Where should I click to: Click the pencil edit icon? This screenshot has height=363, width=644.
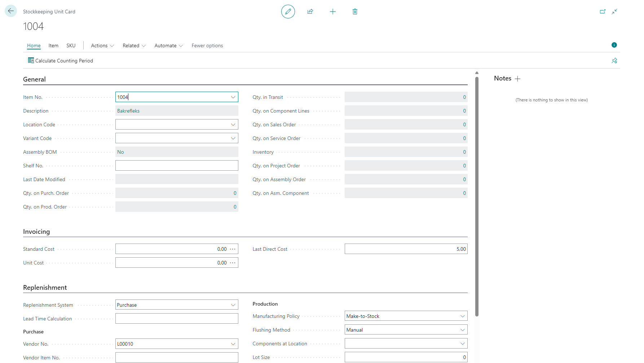pyautogui.click(x=288, y=12)
